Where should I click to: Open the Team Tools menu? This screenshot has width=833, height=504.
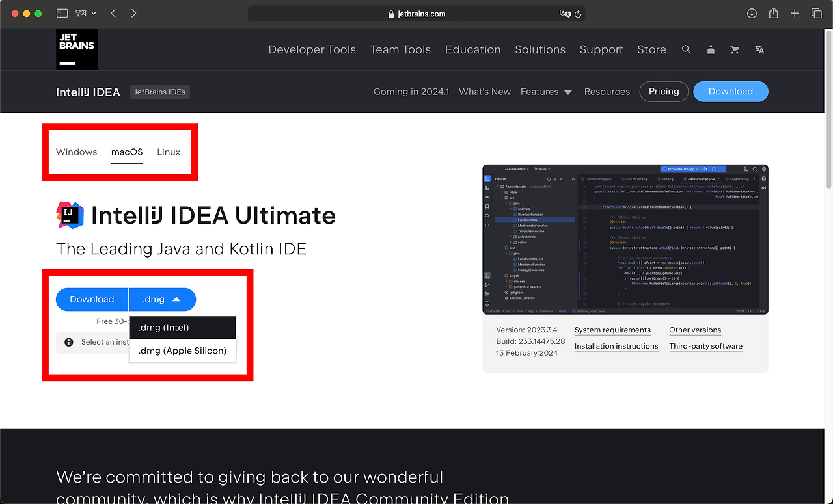tap(400, 49)
